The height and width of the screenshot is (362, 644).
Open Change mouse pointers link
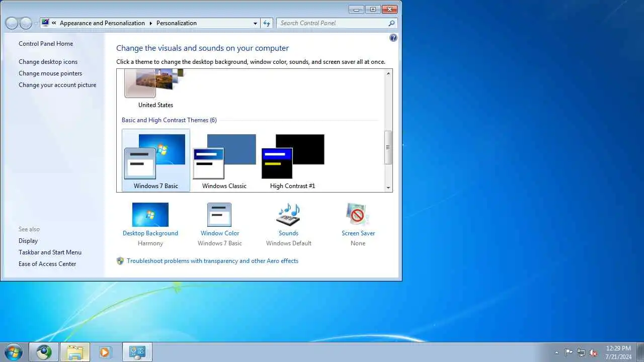50,73
